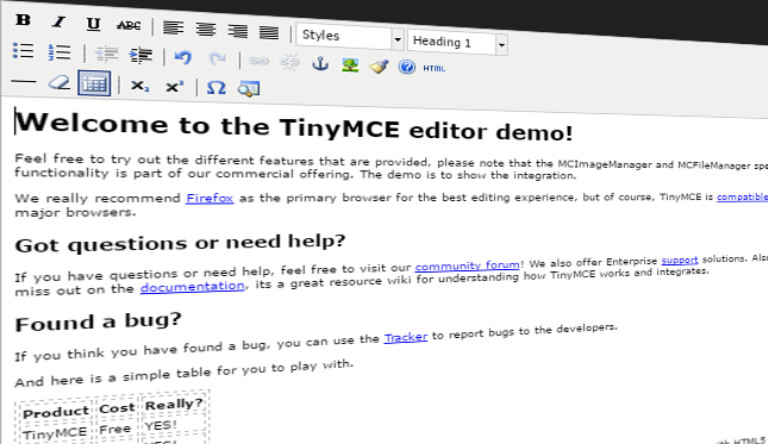Click the Styles dropdown arrow
Viewport: 768px width, 444px height.
tap(398, 39)
